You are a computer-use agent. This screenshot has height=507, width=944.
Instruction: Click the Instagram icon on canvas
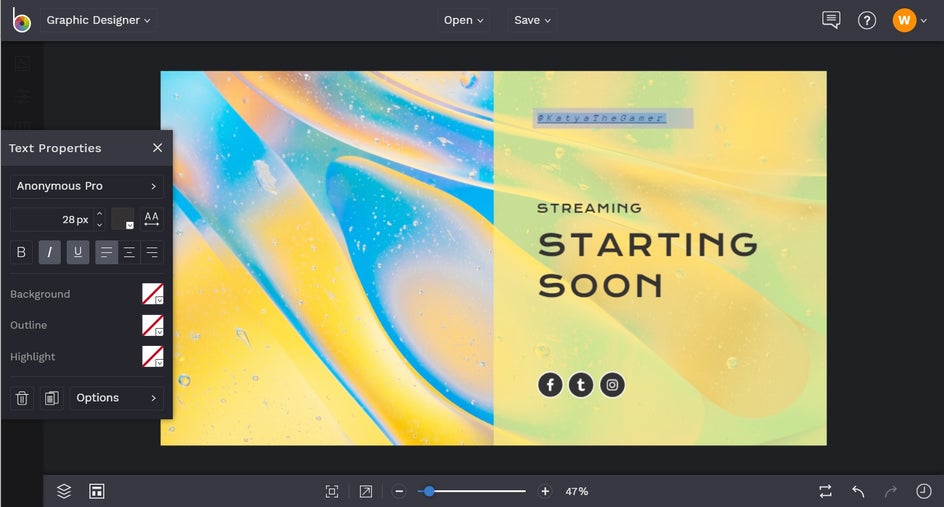612,385
